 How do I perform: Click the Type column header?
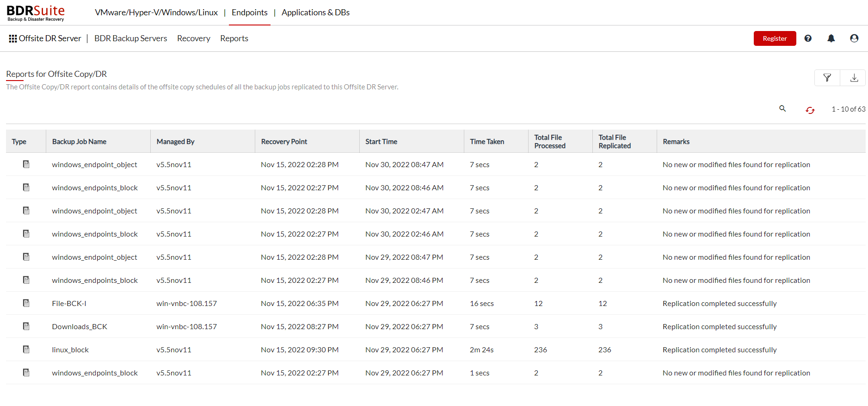19,142
